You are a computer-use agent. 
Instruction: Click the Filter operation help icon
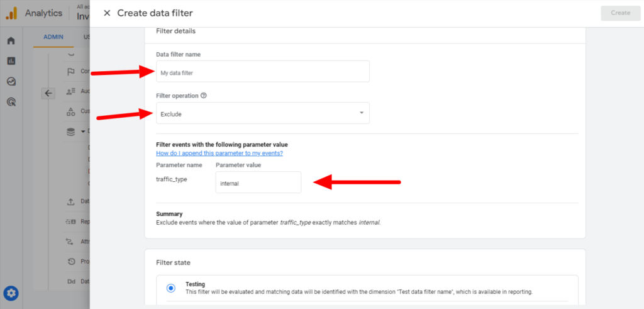[x=204, y=95]
